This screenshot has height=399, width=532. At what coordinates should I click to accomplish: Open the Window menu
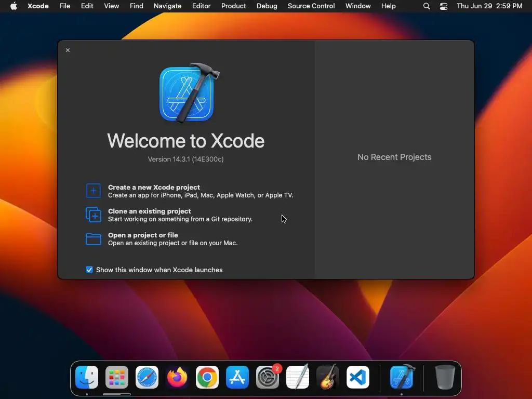358,6
